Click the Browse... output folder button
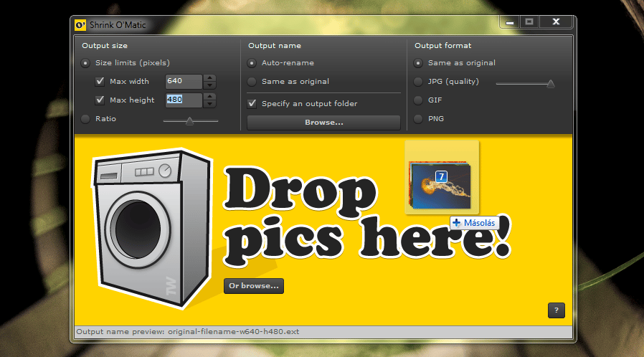The height and width of the screenshot is (357, 644). tap(323, 123)
